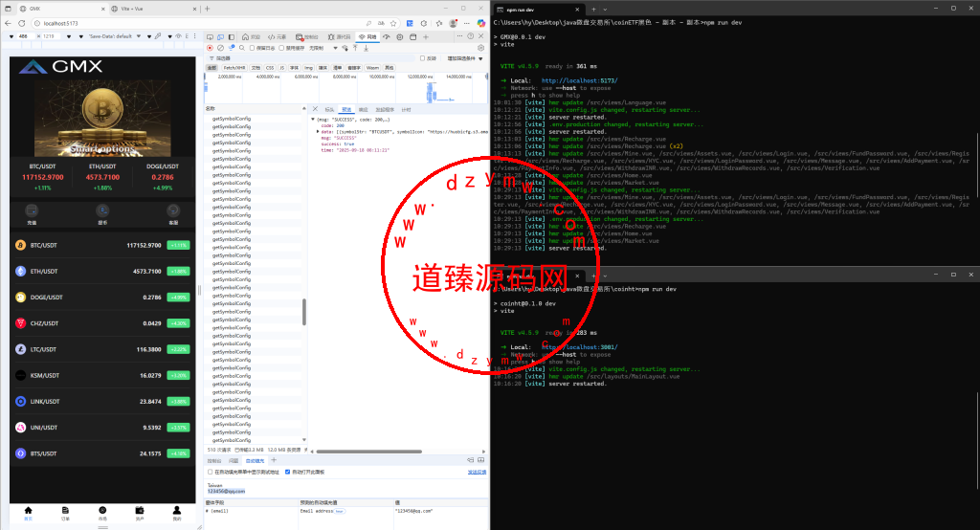Switch to the Sources tab in DevTools

pos(340,37)
